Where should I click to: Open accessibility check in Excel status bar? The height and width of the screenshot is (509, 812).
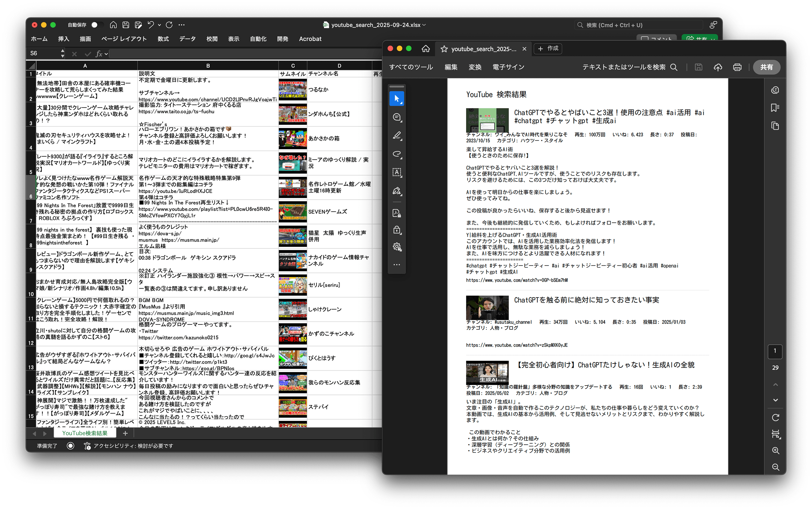(129, 446)
